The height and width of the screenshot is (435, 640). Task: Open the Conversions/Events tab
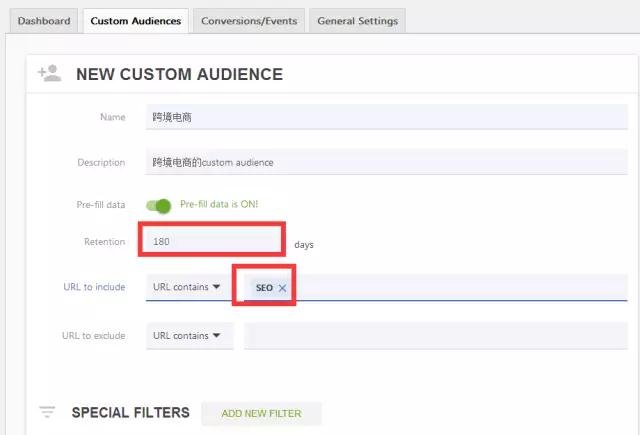tap(249, 21)
